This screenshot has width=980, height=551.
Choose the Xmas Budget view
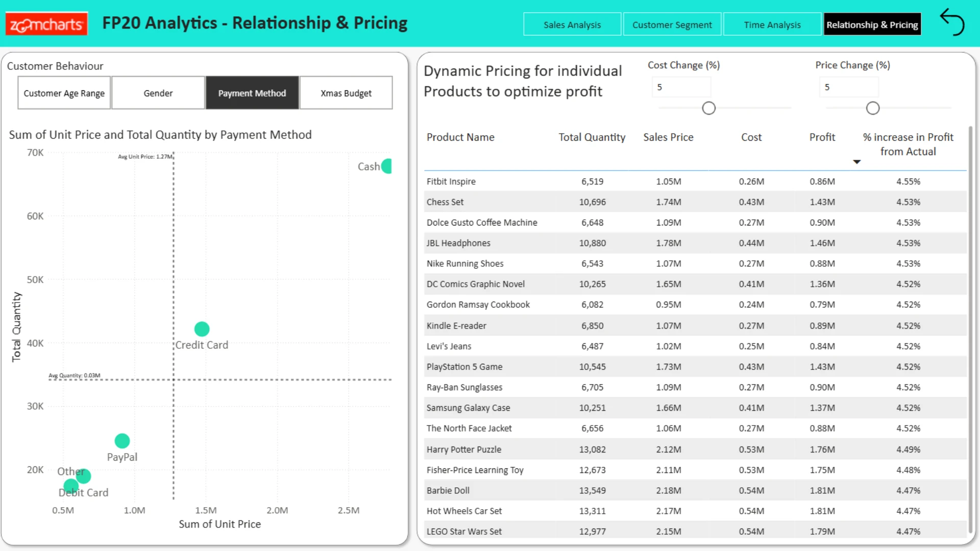[x=346, y=93]
